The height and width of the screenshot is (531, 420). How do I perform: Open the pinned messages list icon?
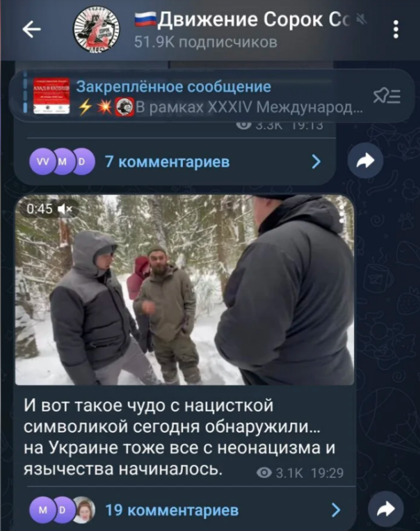point(387,97)
